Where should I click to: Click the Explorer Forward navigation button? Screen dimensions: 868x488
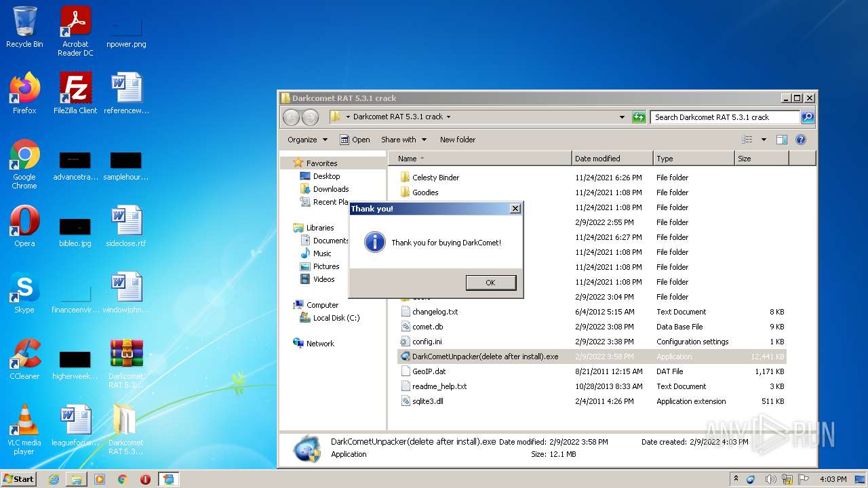coord(310,117)
